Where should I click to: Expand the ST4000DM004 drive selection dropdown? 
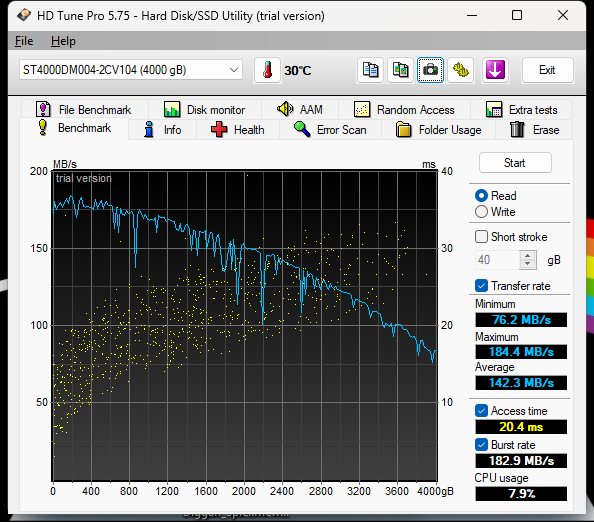coord(131,70)
